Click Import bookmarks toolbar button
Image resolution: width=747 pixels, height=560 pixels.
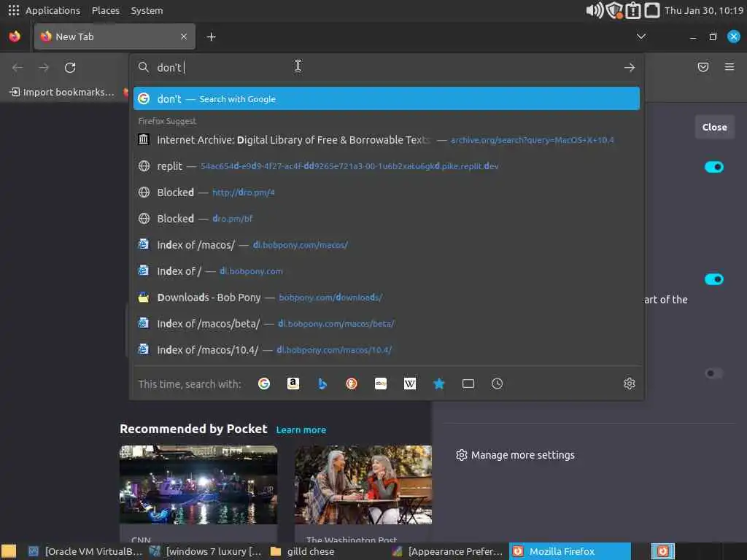click(x=62, y=92)
